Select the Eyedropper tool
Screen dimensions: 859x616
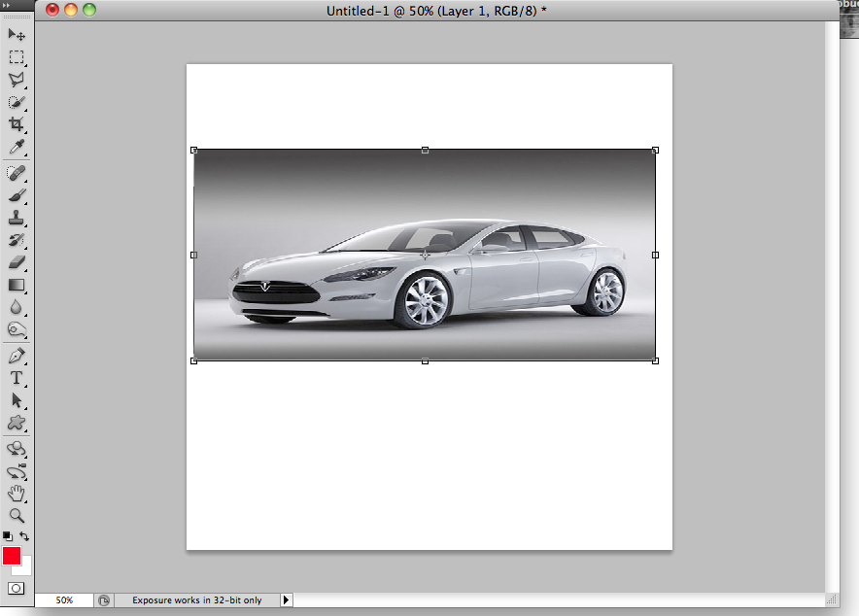click(x=17, y=147)
